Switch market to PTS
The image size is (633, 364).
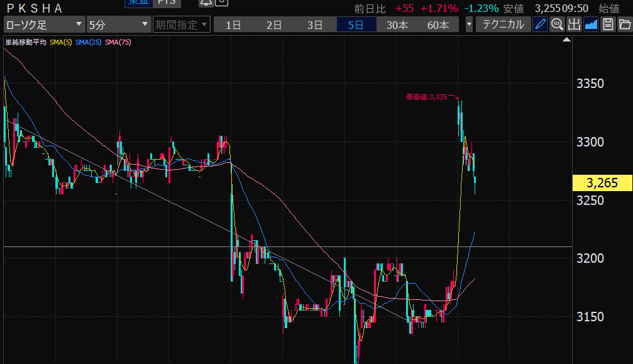tap(167, 3)
